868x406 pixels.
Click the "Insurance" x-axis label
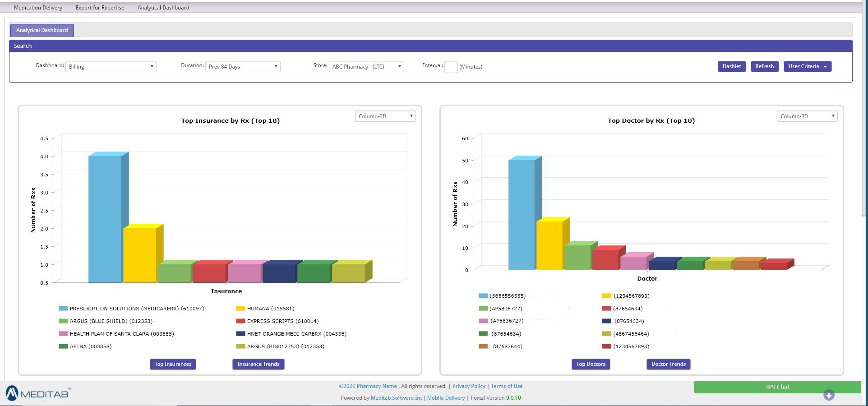tap(226, 291)
